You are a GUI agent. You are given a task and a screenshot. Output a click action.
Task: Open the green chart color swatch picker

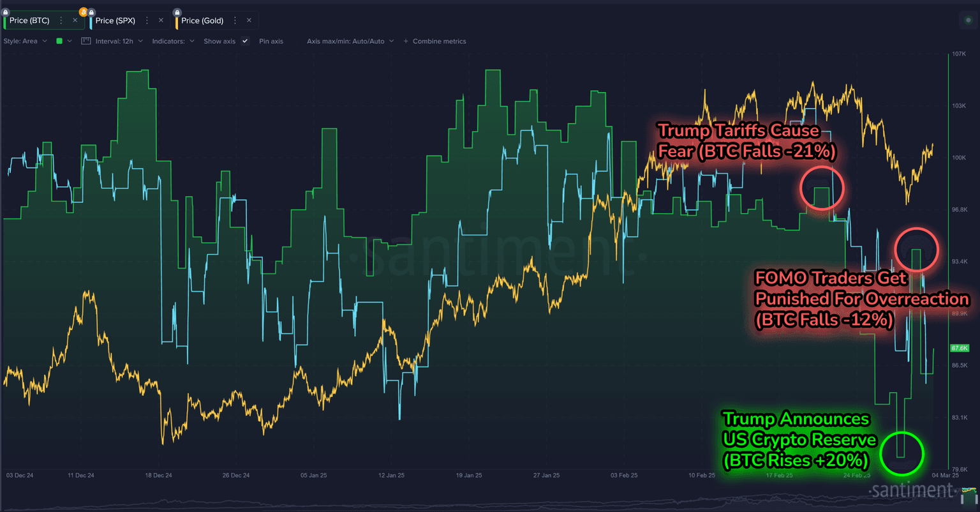coord(63,41)
